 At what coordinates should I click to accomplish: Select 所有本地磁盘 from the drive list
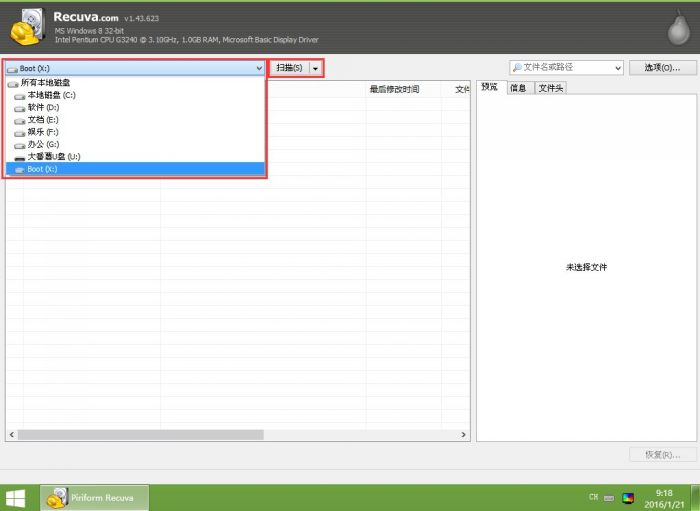click(x=46, y=83)
